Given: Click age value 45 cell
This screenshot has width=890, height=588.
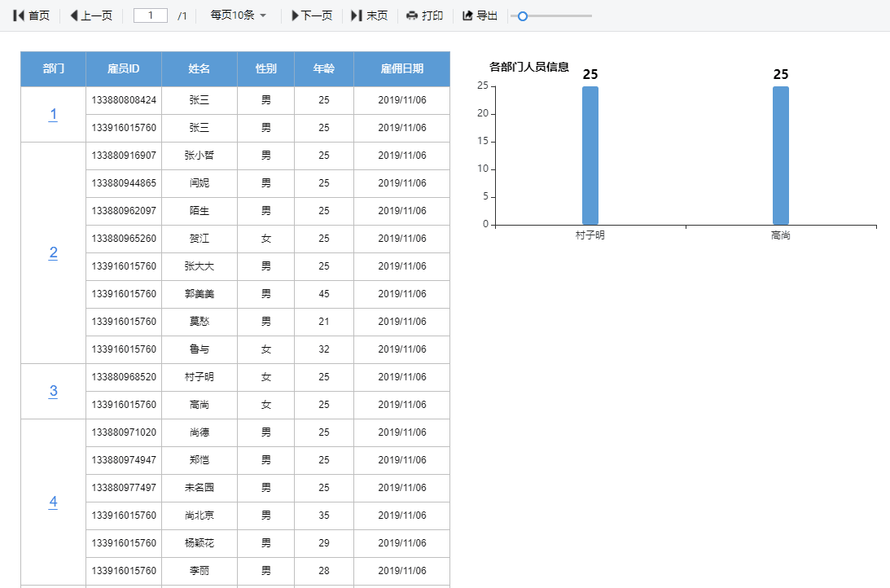Looking at the screenshot, I should (x=324, y=294).
